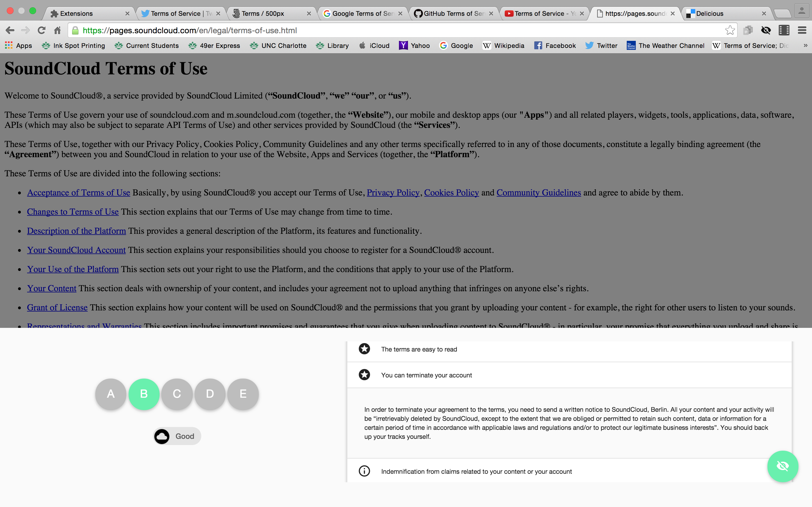
Task: Click the reload page icon
Action: coord(41,30)
